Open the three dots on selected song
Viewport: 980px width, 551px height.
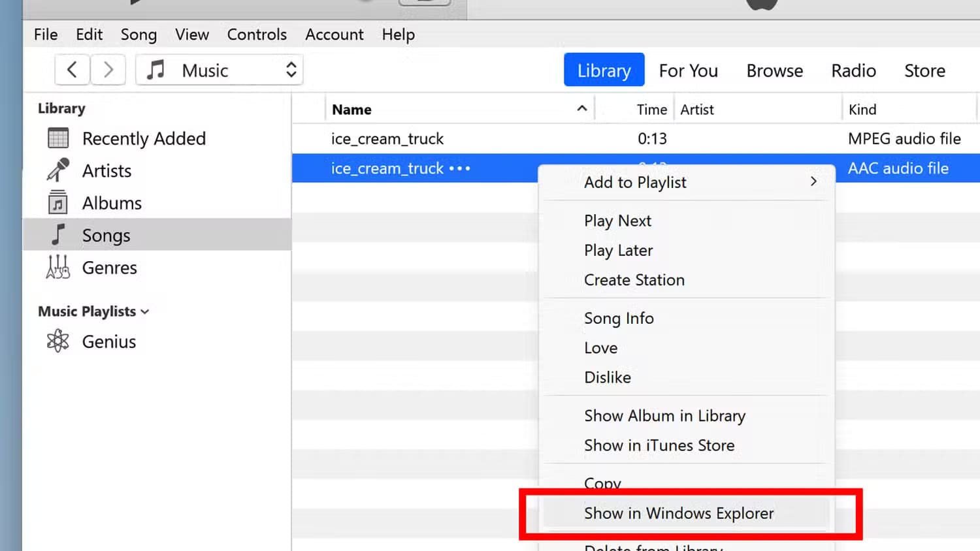pyautogui.click(x=459, y=168)
